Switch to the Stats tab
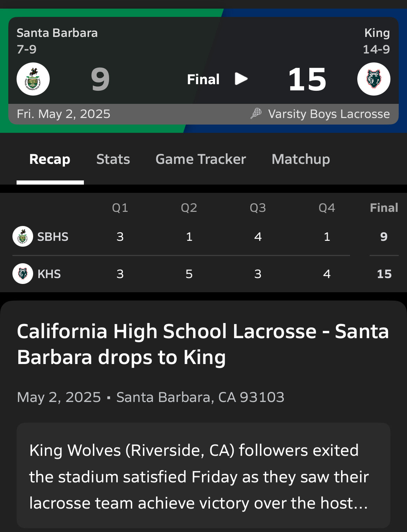The height and width of the screenshot is (532, 407). 113,159
